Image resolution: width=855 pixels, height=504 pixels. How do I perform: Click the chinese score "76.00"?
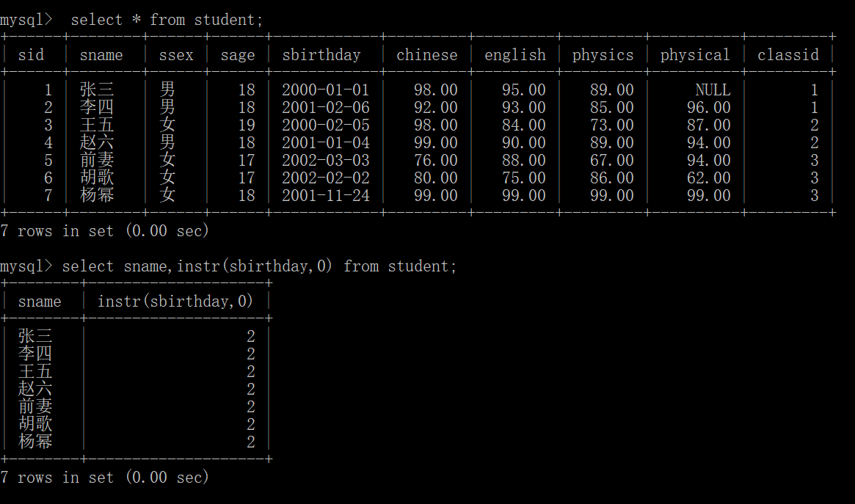[436, 160]
